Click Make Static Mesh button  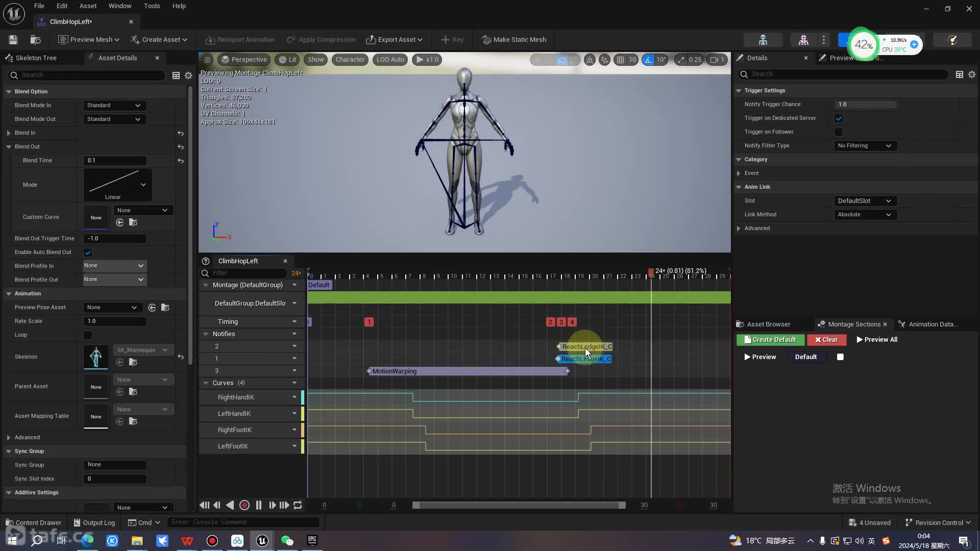[514, 40]
